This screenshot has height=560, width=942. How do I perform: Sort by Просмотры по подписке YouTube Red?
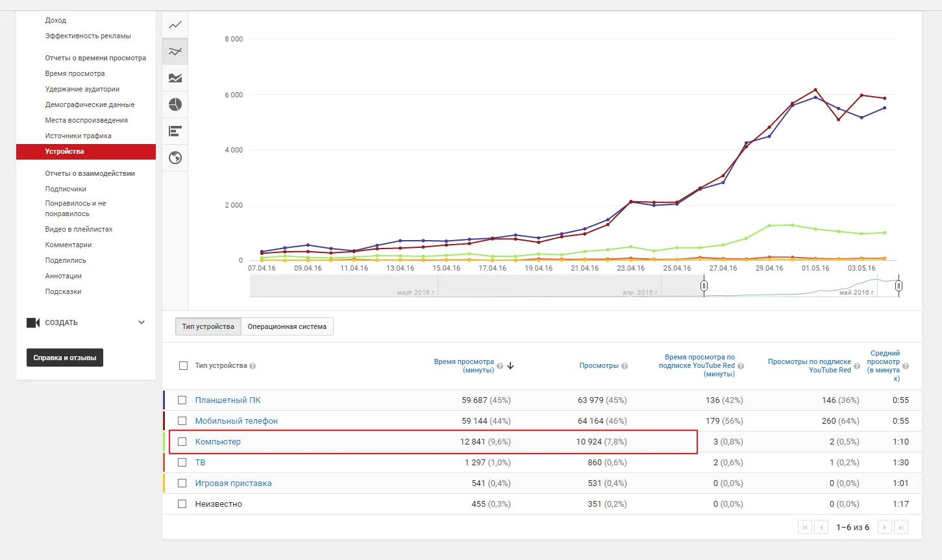point(810,366)
